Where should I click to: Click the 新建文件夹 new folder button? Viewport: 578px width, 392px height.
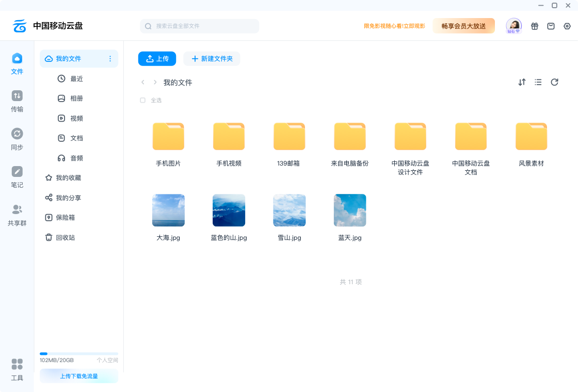[x=212, y=59]
